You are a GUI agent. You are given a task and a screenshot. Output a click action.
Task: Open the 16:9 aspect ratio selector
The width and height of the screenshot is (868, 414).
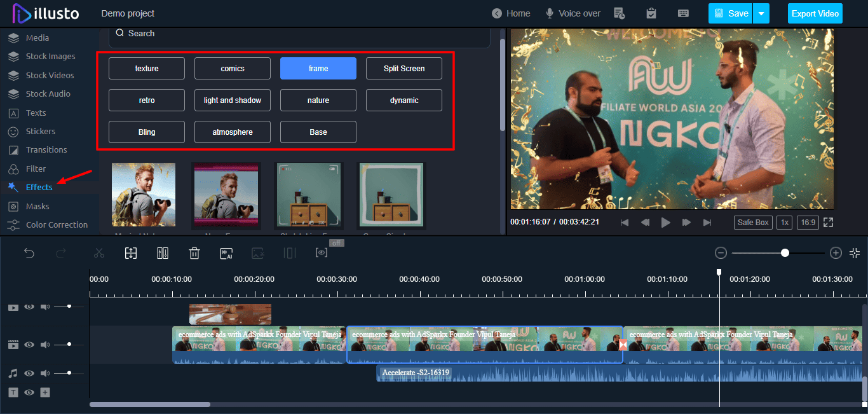coord(808,223)
